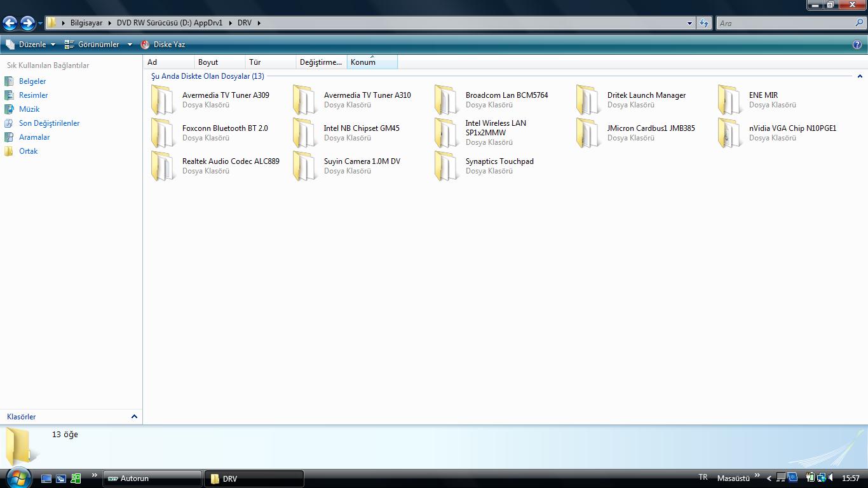
Task: Open the blue memory-card tray icon
Action: (x=792, y=477)
